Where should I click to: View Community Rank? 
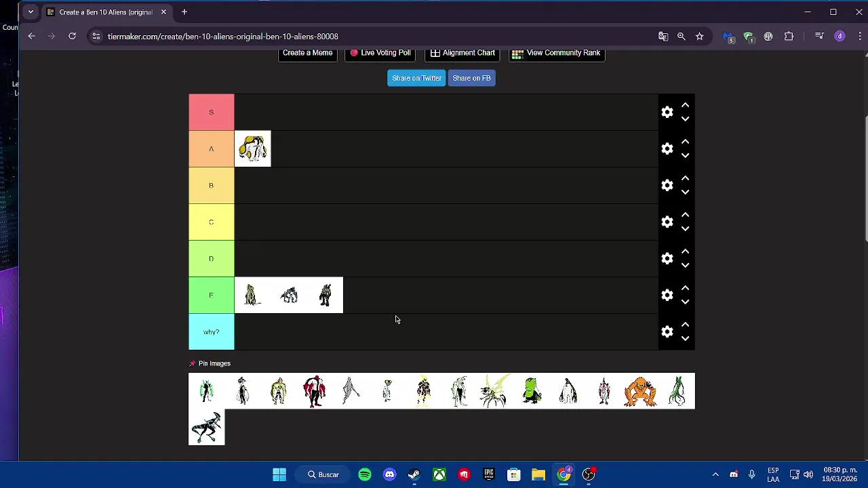[556, 53]
